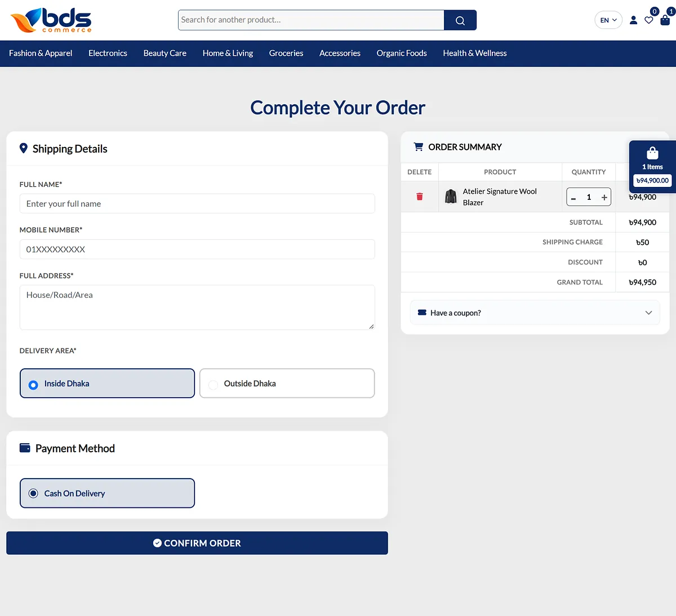Open Organic Foods category
The height and width of the screenshot is (616, 676).
pyautogui.click(x=402, y=53)
